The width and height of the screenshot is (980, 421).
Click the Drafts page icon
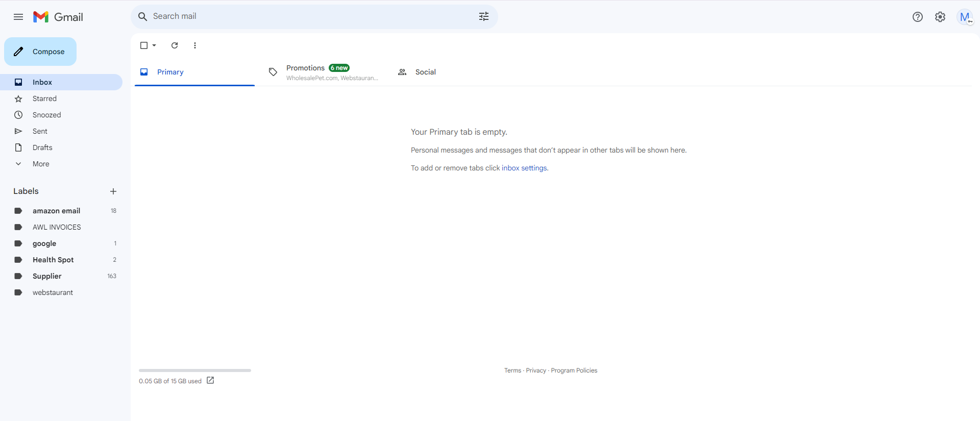click(18, 147)
